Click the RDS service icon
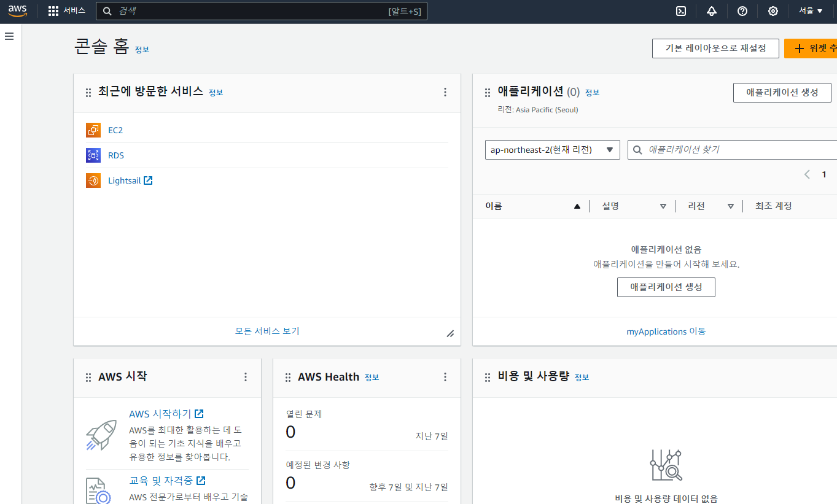837x504 pixels. point(93,155)
